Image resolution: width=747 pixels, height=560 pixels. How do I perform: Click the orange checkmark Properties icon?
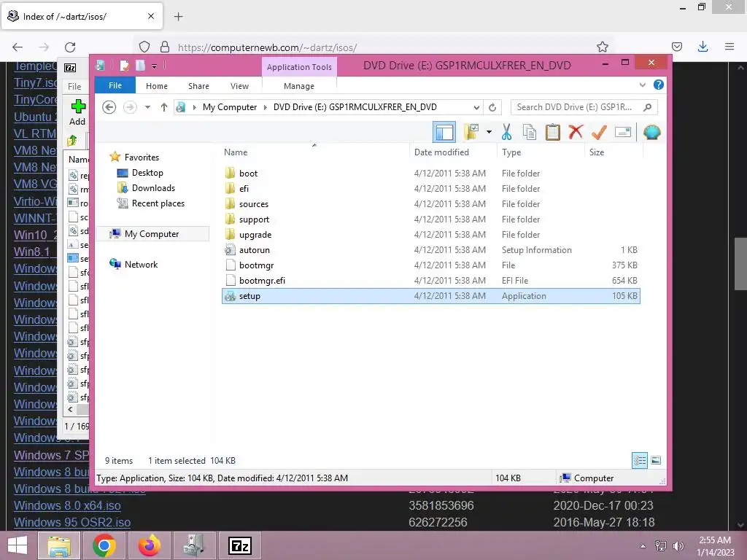click(599, 133)
